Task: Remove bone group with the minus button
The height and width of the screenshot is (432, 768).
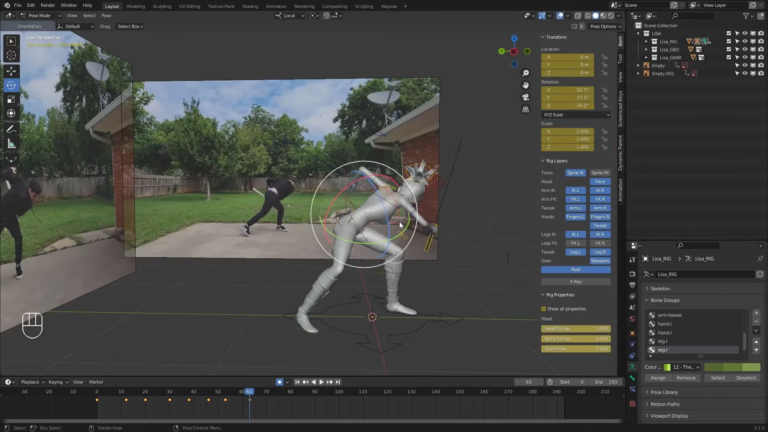Action: pos(756,321)
